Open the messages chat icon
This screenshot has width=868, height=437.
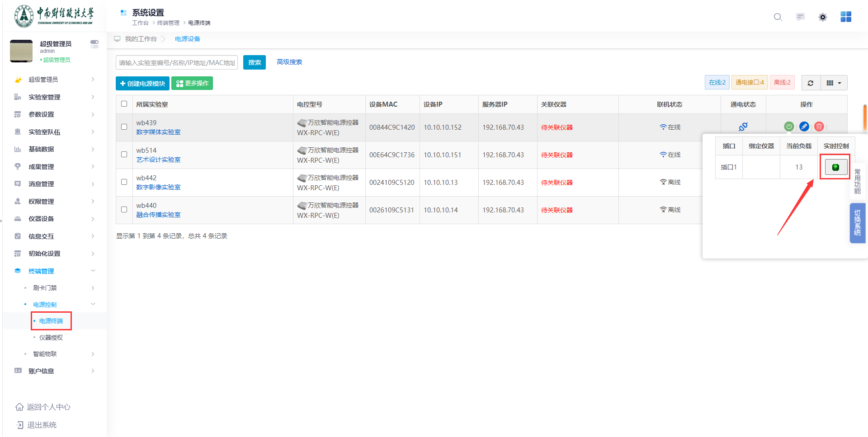(800, 17)
